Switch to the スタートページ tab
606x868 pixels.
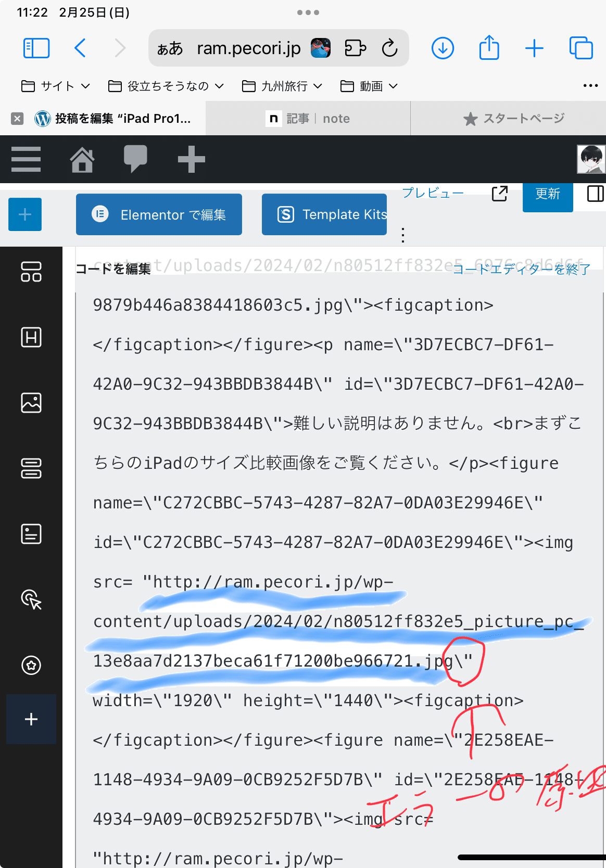pyautogui.click(x=514, y=119)
